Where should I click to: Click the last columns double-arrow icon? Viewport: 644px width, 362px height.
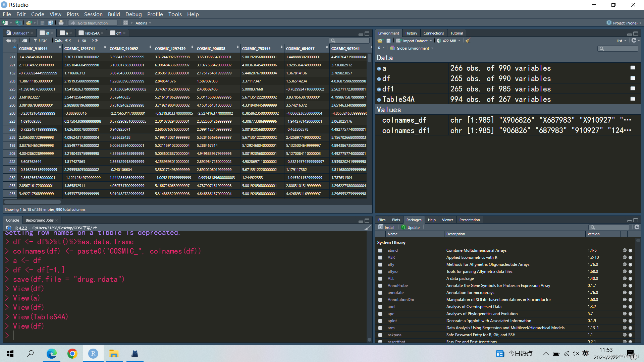(96, 40)
